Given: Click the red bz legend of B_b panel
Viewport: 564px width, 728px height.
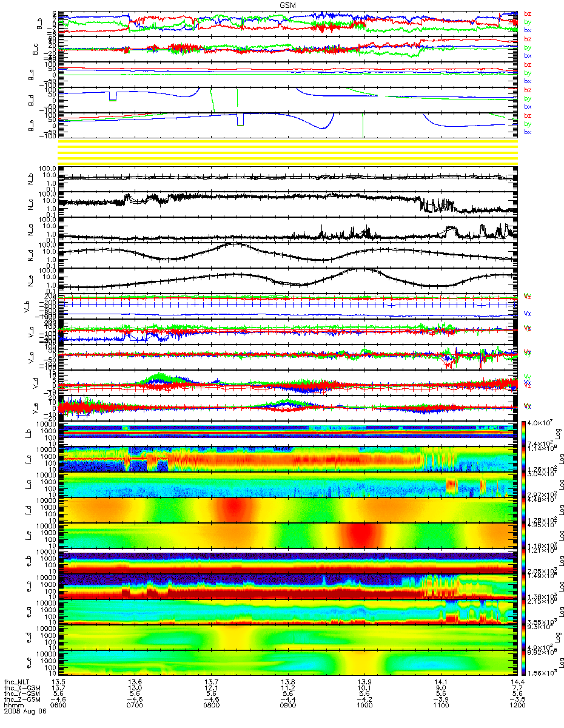Looking at the screenshot, I should [528, 14].
